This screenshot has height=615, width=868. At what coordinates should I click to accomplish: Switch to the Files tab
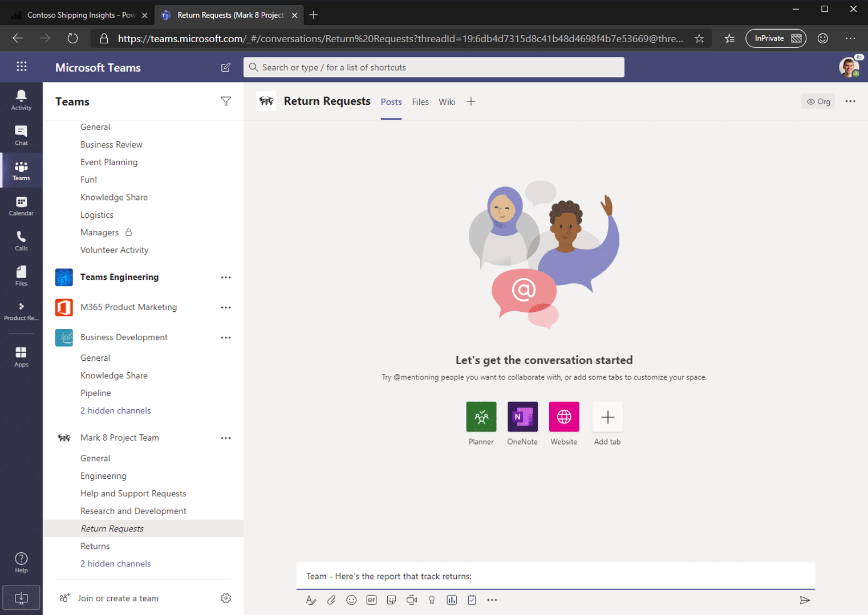point(420,102)
